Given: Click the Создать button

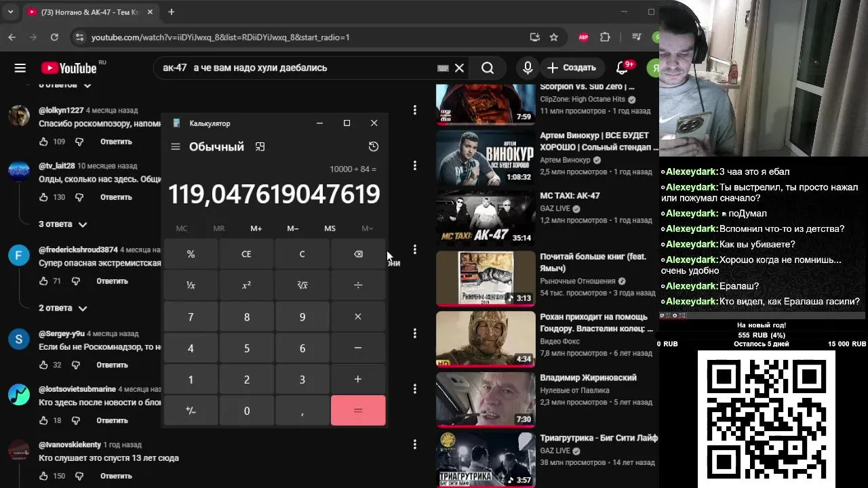Looking at the screenshot, I should click(572, 68).
